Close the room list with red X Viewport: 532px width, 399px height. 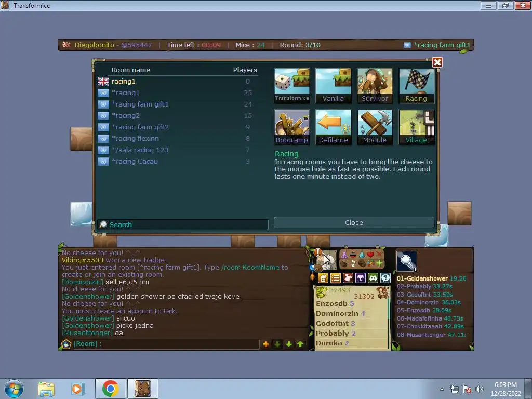click(437, 62)
